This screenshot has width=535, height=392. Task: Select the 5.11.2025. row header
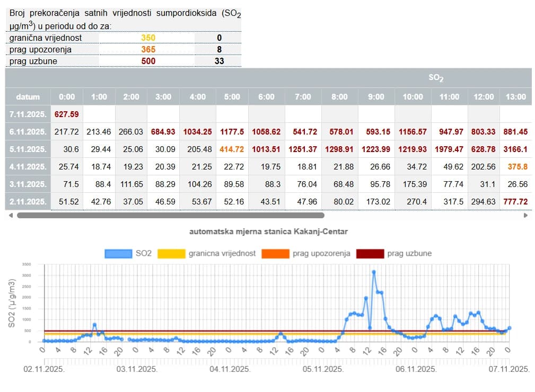[x=28, y=149]
